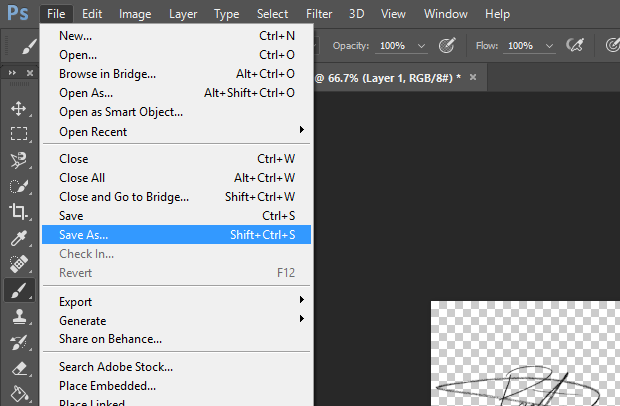Open the Image menu
620x406 pixels.
tap(135, 14)
